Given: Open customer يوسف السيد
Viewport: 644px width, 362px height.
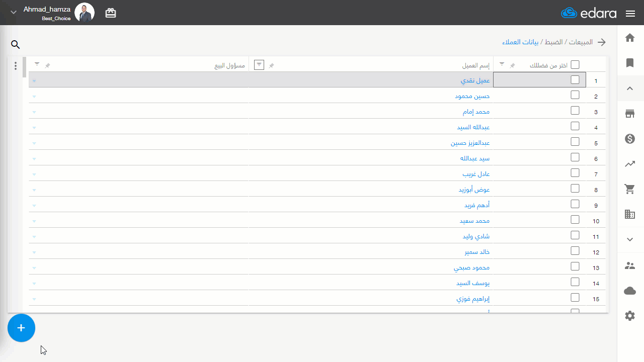Looking at the screenshot, I should (473, 284).
